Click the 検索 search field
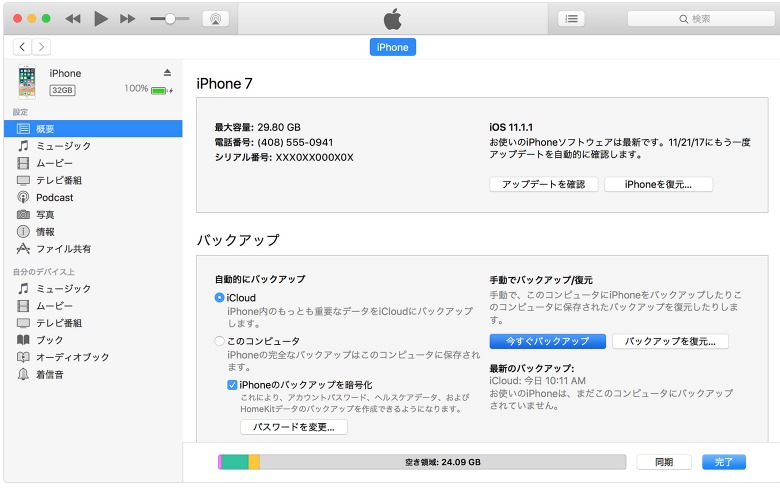 [x=700, y=19]
